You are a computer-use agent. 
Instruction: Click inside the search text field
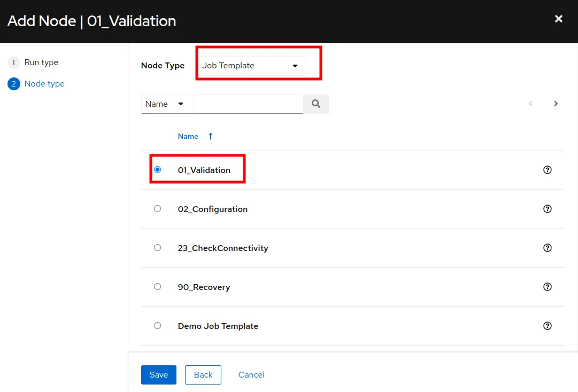click(x=248, y=104)
